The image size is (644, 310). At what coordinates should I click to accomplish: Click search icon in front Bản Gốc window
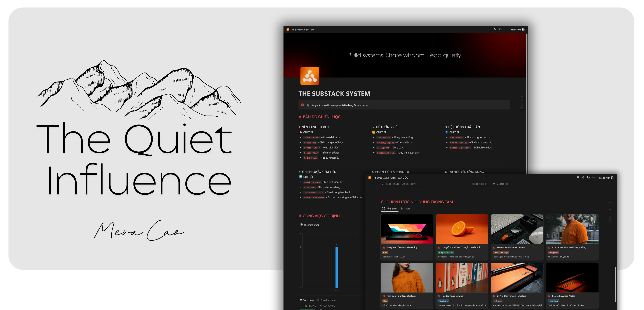tap(578, 177)
